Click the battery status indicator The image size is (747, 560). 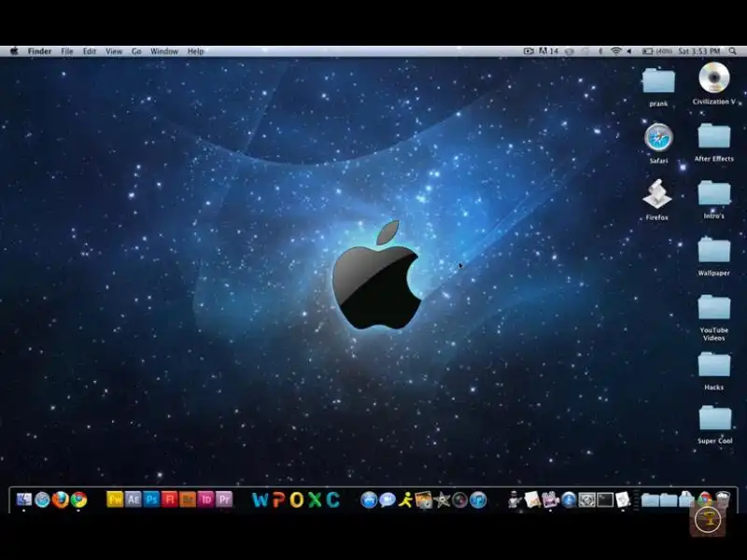tap(657, 51)
